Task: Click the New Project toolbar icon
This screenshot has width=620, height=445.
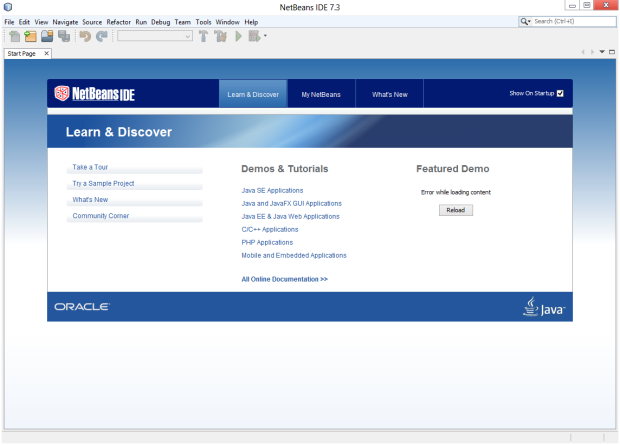Action: 30,36
